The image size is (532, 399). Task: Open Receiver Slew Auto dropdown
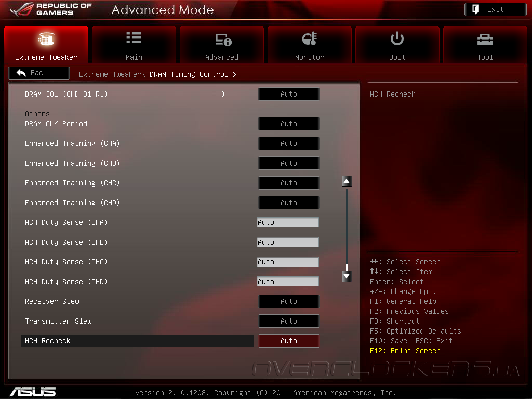click(x=289, y=301)
